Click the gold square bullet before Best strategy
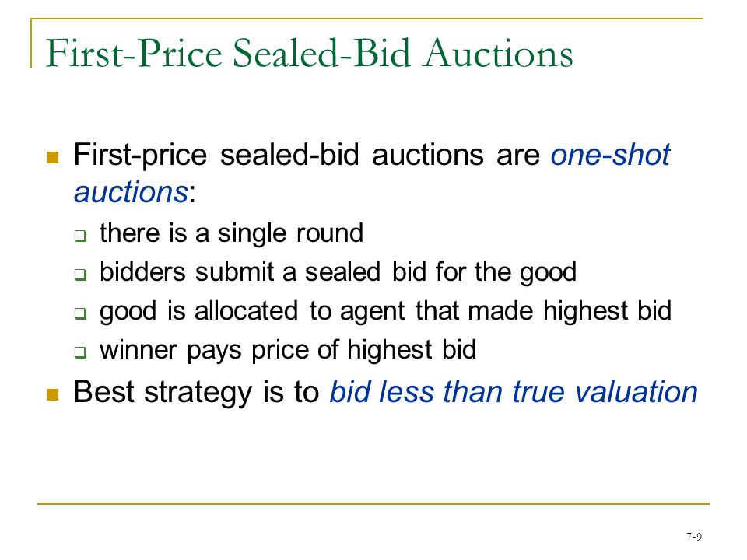The height and width of the screenshot is (560, 747). [53, 394]
